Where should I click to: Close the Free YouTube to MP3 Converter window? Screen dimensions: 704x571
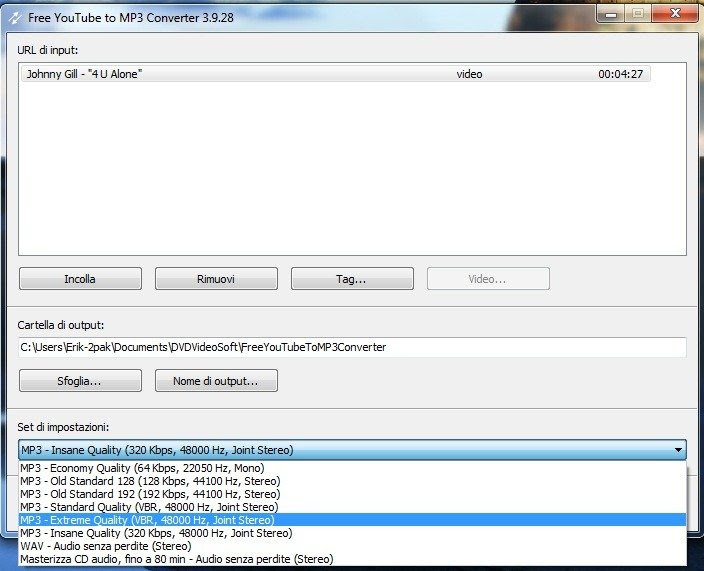tap(675, 14)
